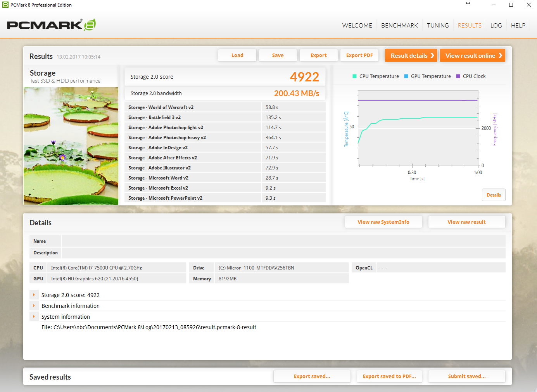Image resolution: width=537 pixels, height=392 pixels.
Task: Select the Battlefield 3 v2 row
Action: (225, 117)
